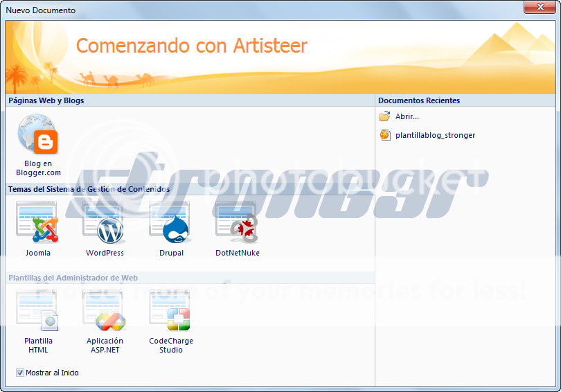Choose the DotNetNuke skin icon
This screenshot has height=392, width=561.
pyautogui.click(x=237, y=222)
